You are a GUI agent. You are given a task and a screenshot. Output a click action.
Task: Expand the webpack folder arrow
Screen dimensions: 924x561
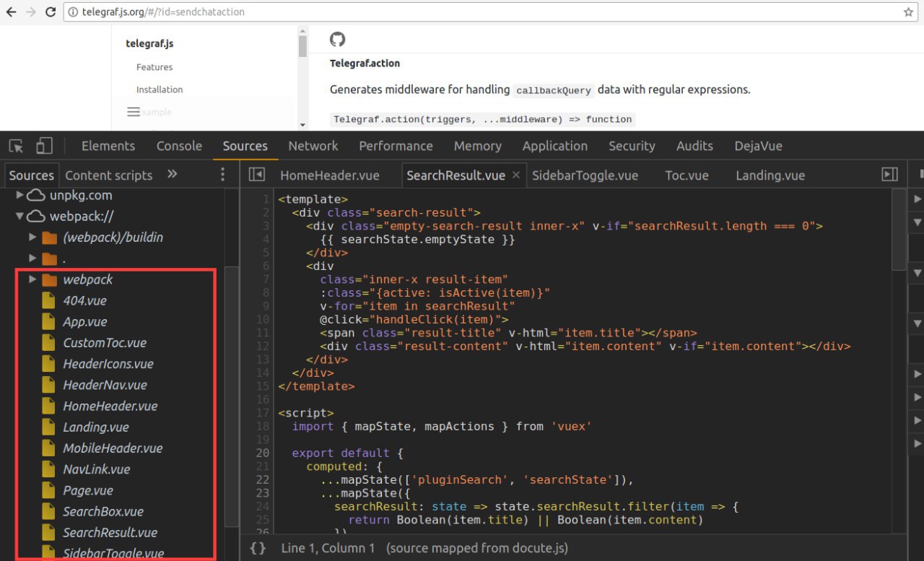32,279
